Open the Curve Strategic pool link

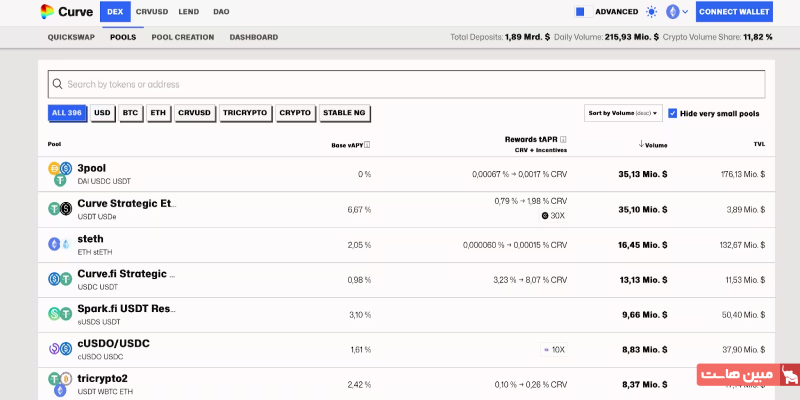click(126, 203)
